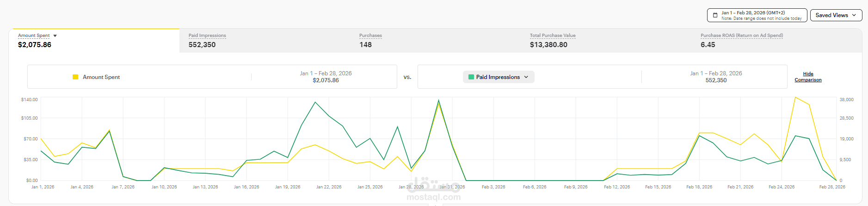
Task: Click the green Paid Impressions legend swatch
Action: pyautogui.click(x=471, y=77)
